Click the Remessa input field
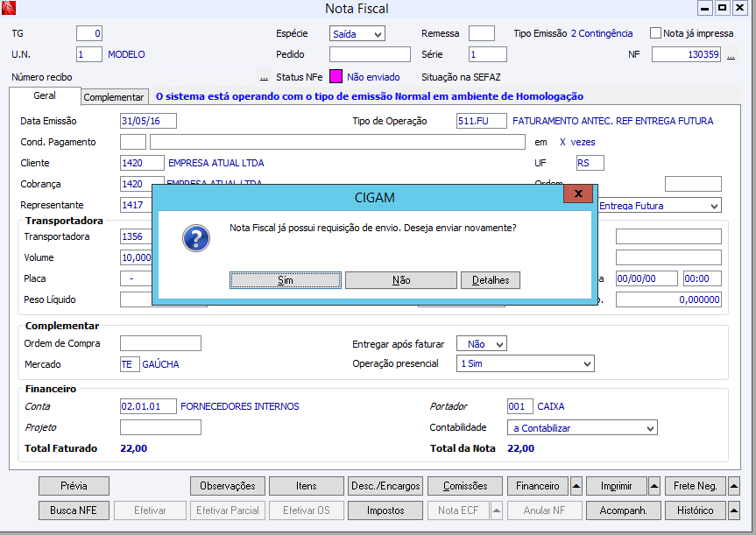Viewport: 756px width, 535px height. (x=482, y=33)
